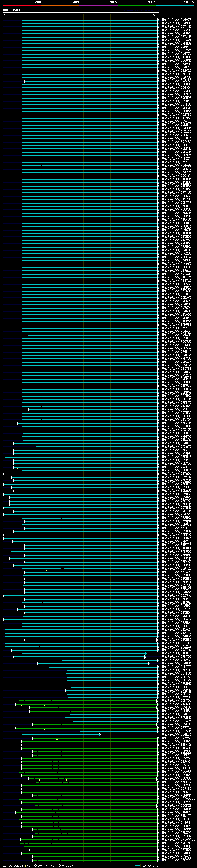The height and width of the screenshot is (868, 197).
Task: Select hit label UniRef100_Q4PNS5
Action: click(x=177, y=812)
